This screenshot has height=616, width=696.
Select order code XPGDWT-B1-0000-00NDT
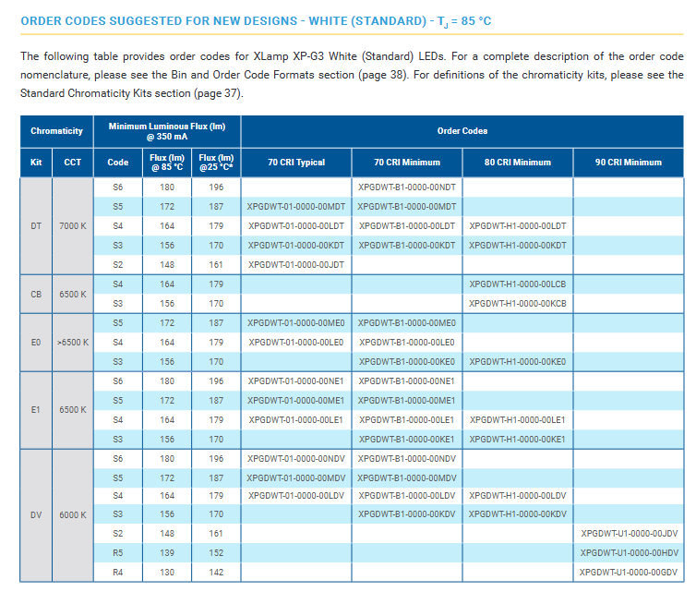point(407,187)
